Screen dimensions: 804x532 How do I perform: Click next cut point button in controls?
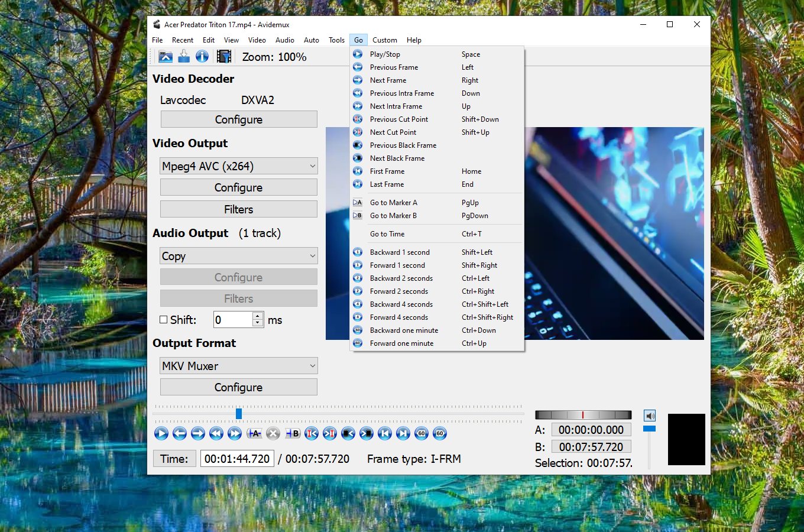pos(330,433)
